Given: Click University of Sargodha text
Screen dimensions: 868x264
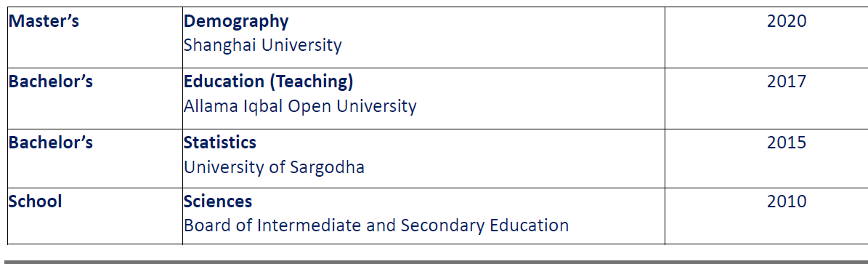Looking at the screenshot, I should (x=274, y=167).
